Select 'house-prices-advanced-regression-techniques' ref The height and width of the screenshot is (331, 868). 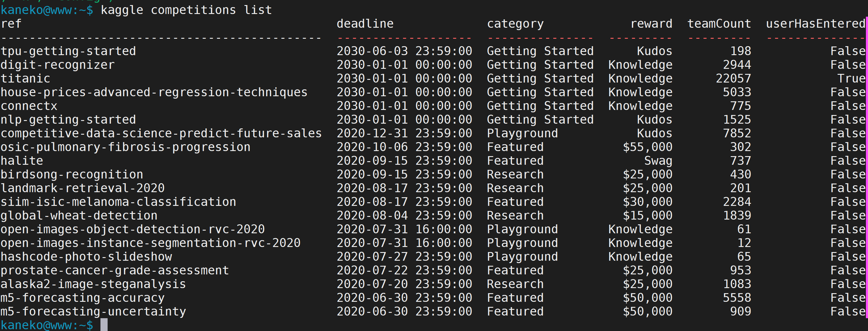click(x=154, y=92)
